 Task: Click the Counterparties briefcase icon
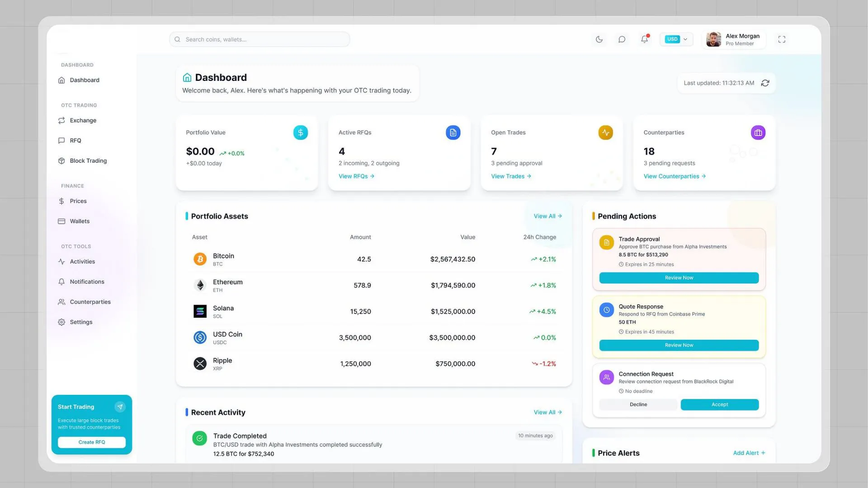point(758,133)
